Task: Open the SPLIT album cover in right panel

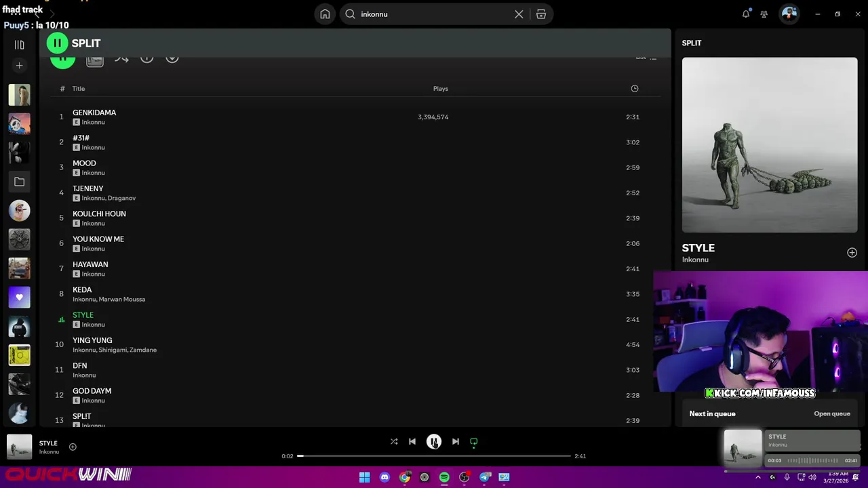Action: [770, 145]
